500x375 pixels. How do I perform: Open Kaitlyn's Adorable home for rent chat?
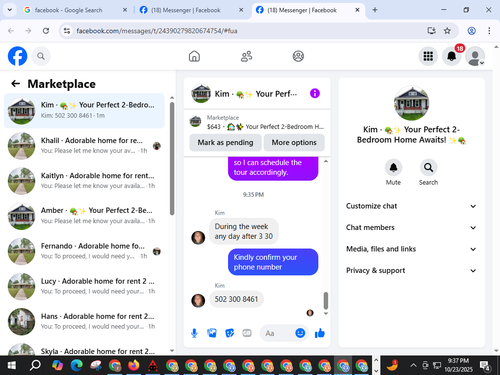click(84, 181)
